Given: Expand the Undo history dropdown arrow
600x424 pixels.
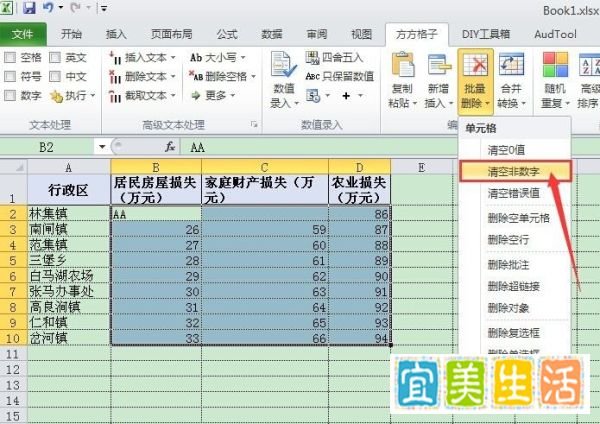Looking at the screenshot, I should [60, 7].
